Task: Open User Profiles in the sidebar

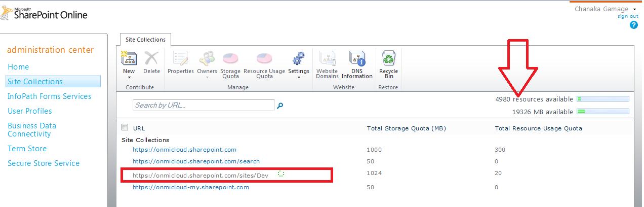Action: [x=30, y=111]
